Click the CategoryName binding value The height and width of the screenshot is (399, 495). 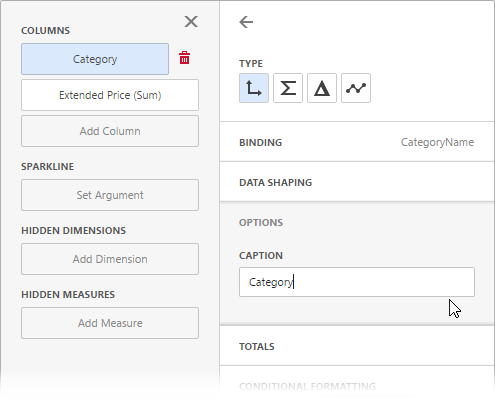[x=437, y=142]
